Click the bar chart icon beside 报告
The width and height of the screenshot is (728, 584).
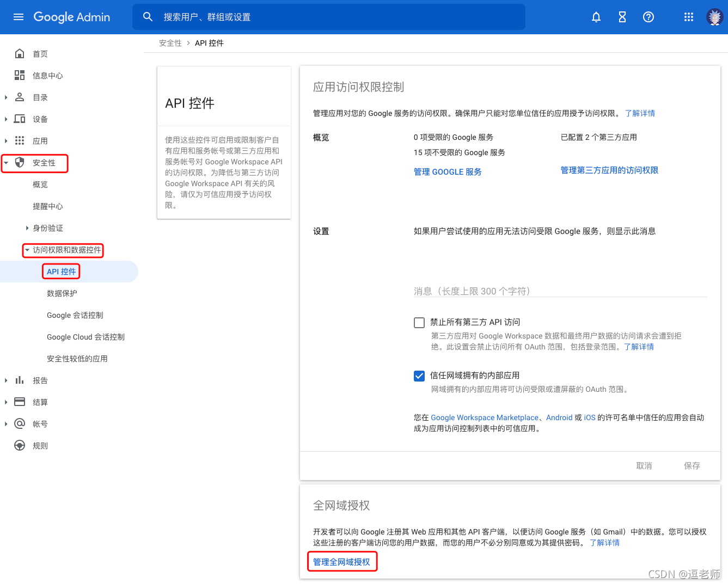(x=20, y=380)
